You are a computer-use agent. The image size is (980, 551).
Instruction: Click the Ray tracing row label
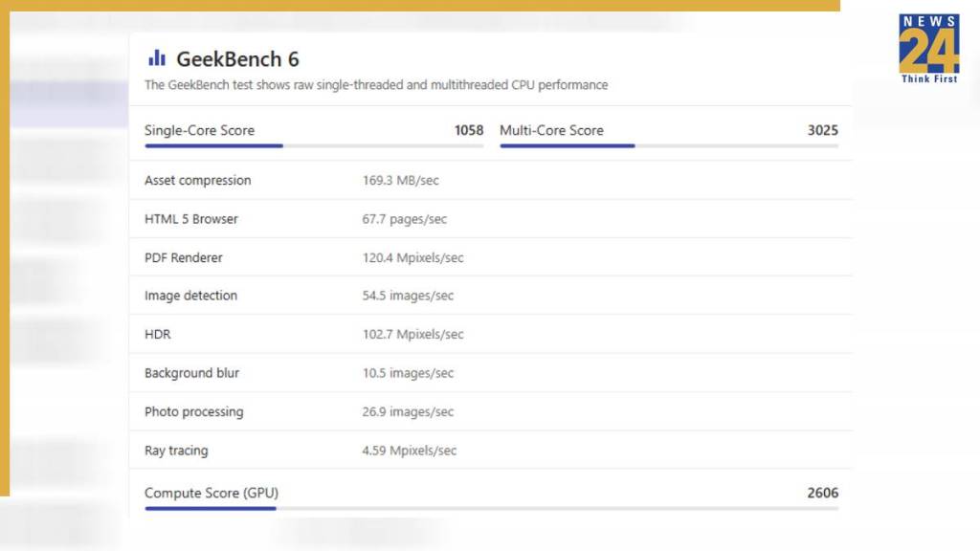pos(176,451)
